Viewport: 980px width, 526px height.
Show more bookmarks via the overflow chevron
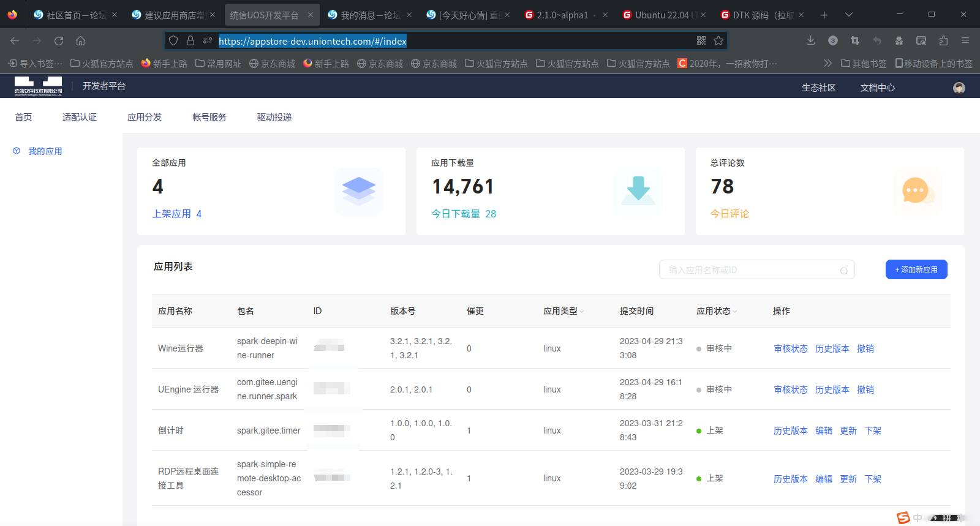[x=827, y=63]
